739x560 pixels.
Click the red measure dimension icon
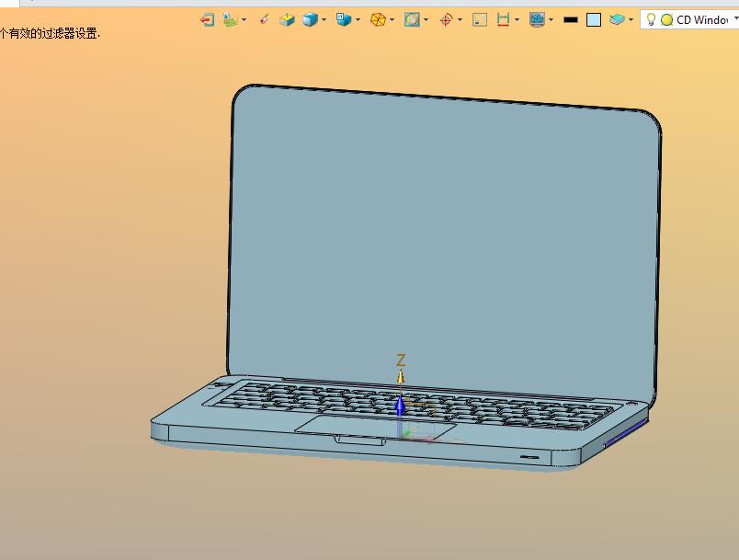504,20
